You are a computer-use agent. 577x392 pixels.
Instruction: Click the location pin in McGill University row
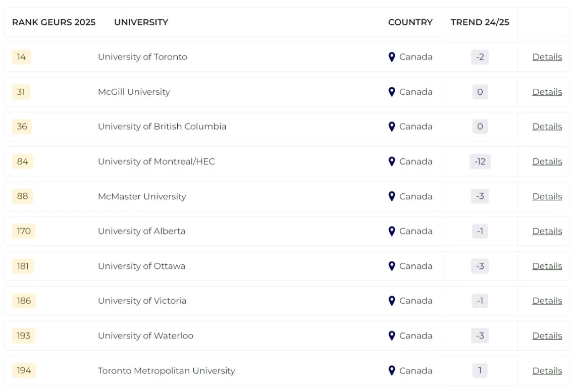pos(392,92)
